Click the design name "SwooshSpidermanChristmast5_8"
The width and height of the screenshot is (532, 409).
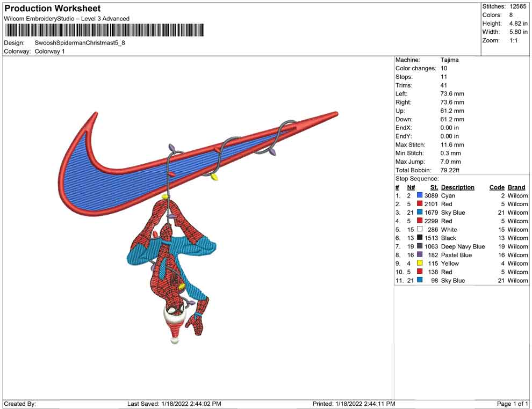[x=80, y=43]
